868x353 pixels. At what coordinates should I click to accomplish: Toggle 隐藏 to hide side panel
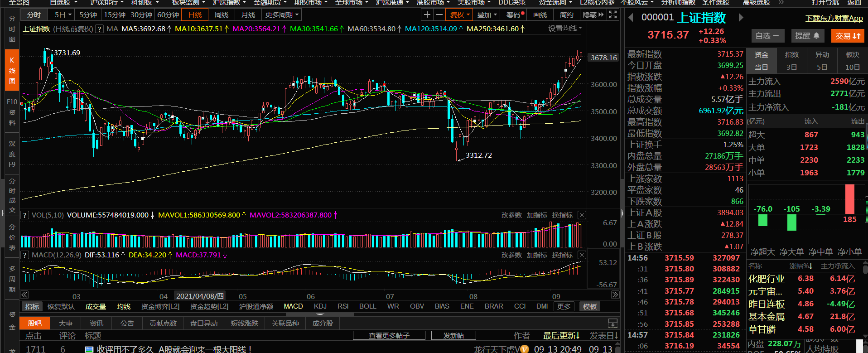coord(593,15)
